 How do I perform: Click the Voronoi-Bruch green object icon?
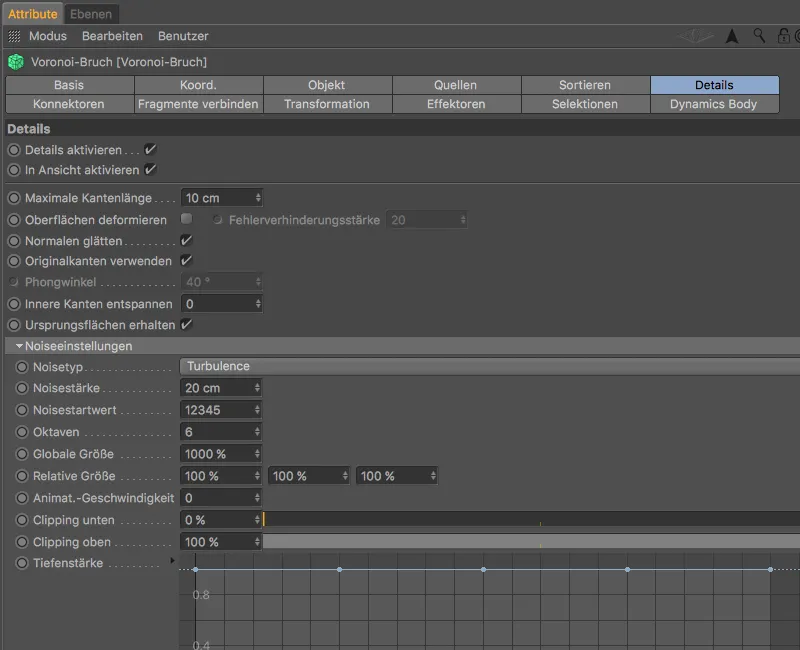pyautogui.click(x=16, y=62)
